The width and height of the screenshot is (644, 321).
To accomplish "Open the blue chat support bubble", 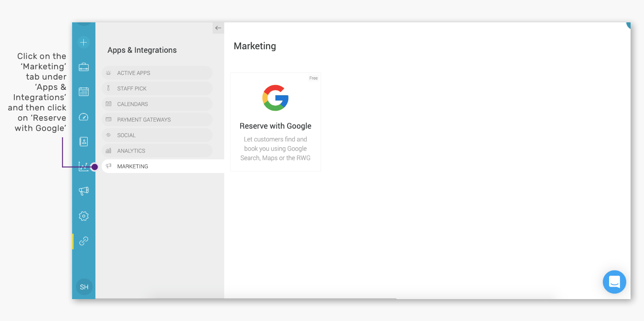I will point(614,282).
